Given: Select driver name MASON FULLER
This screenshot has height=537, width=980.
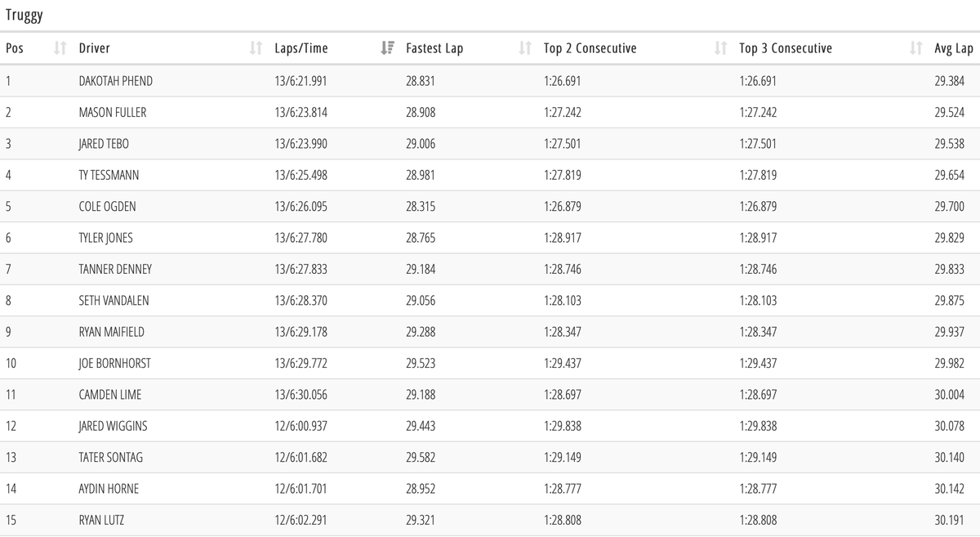Looking at the screenshot, I should [113, 112].
